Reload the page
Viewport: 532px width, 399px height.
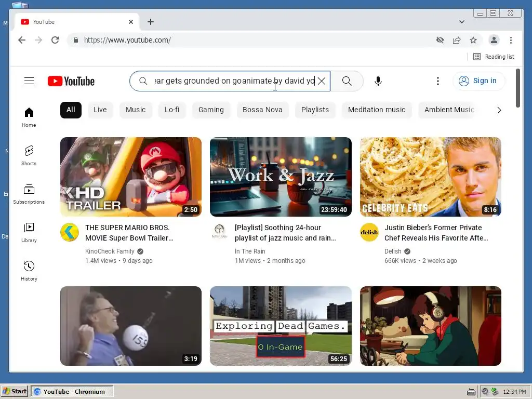[x=55, y=40]
